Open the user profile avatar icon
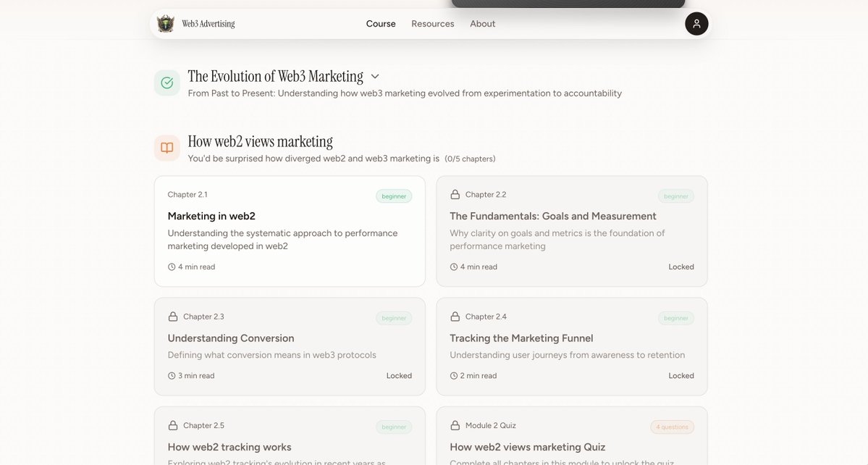 [696, 24]
